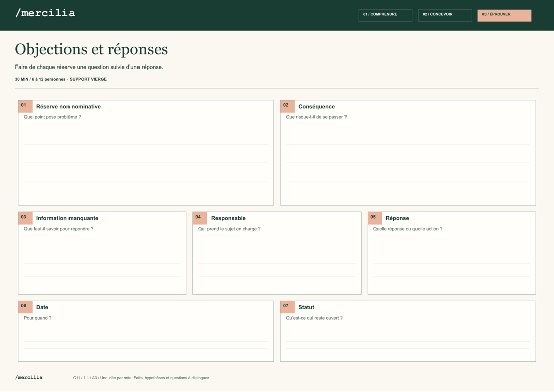Click the 03 number badge
554x392 pixels.
pyautogui.click(x=25, y=218)
